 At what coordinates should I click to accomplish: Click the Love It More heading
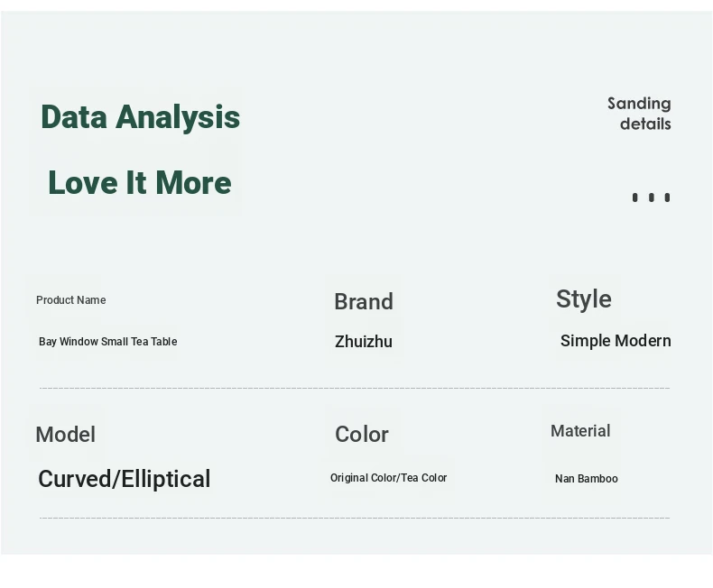point(140,183)
